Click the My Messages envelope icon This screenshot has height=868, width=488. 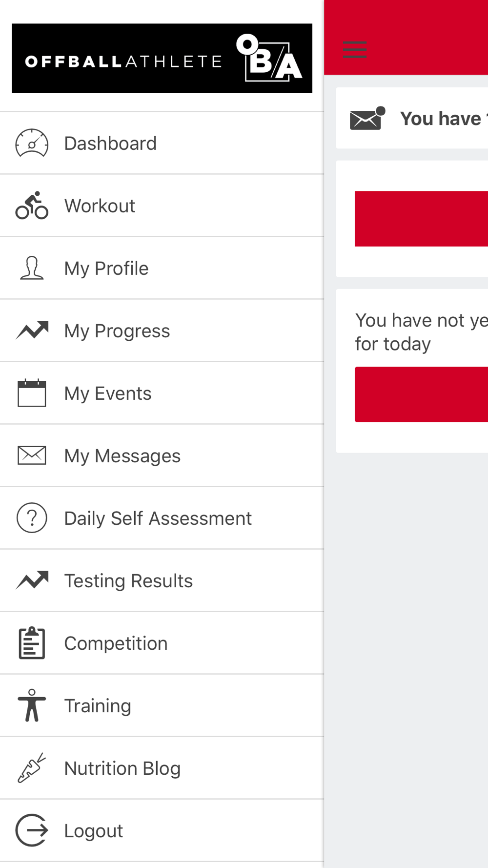coord(32,455)
